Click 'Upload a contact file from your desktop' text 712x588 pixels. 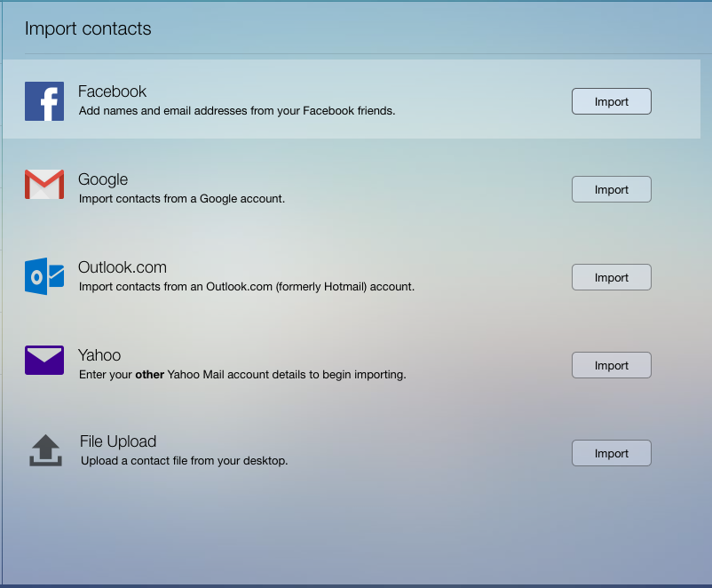(185, 461)
